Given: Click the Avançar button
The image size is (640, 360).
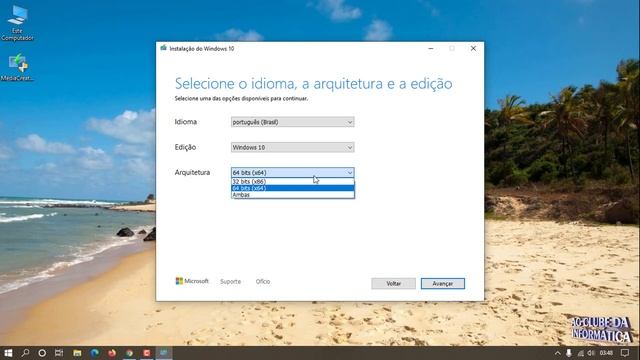Looking at the screenshot, I should click(443, 283).
